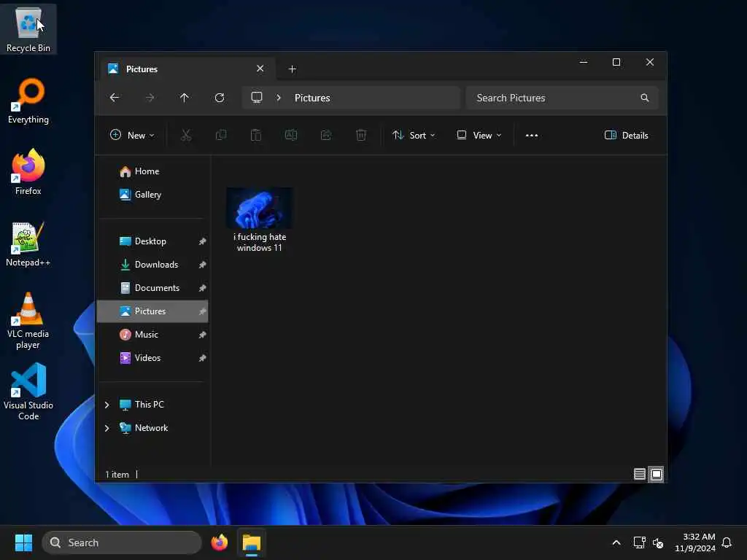Select the Visual Studio Code desktop shortcut
Image resolution: width=747 pixels, height=560 pixels.
tap(28, 392)
